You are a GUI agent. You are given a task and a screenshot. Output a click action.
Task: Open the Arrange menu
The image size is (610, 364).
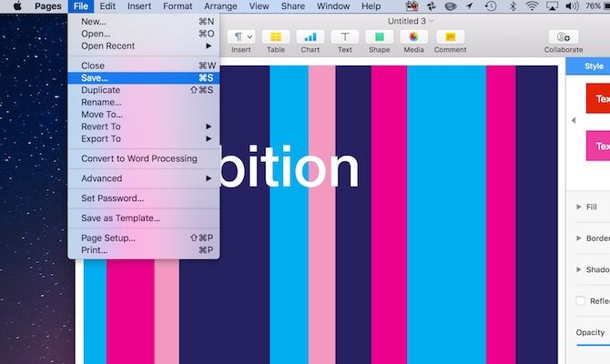pos(220,5)
